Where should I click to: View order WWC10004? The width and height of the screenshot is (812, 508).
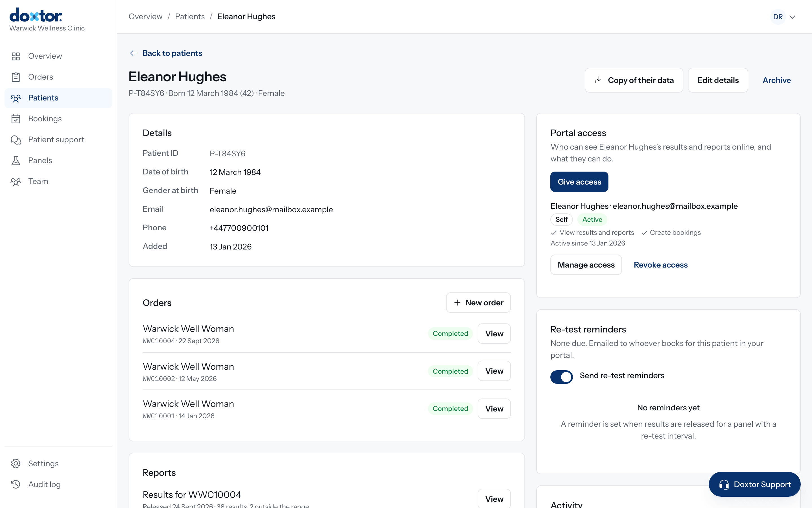[x=494, y=334]
